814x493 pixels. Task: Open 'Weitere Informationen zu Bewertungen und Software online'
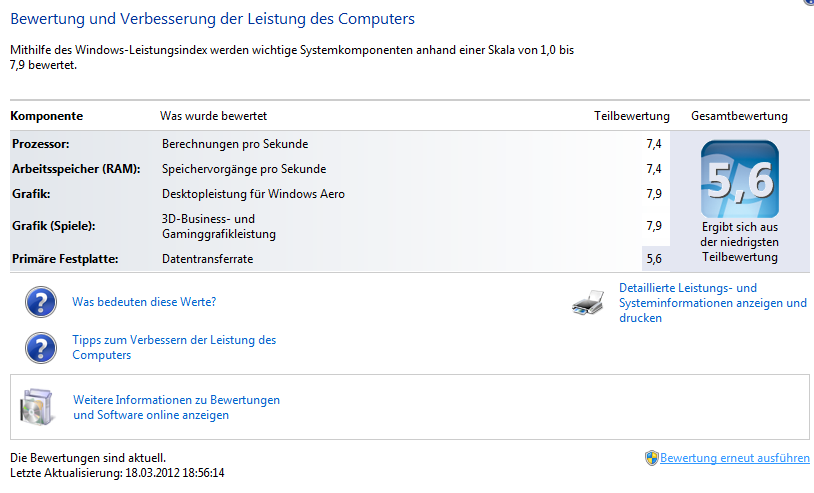coord(177,407)
